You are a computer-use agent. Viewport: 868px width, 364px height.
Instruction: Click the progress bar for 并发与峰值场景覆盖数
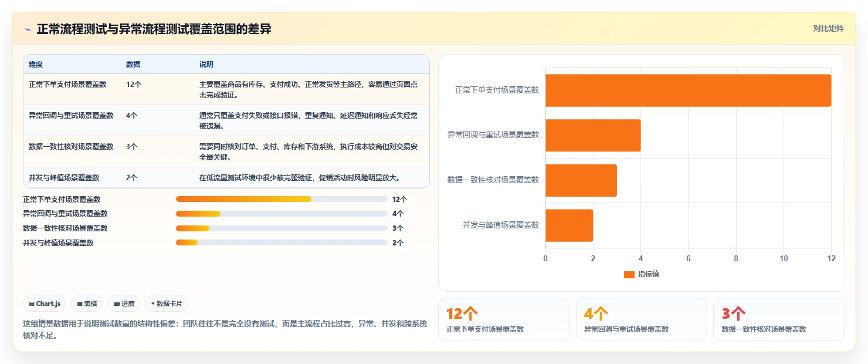tap(282, 242)
